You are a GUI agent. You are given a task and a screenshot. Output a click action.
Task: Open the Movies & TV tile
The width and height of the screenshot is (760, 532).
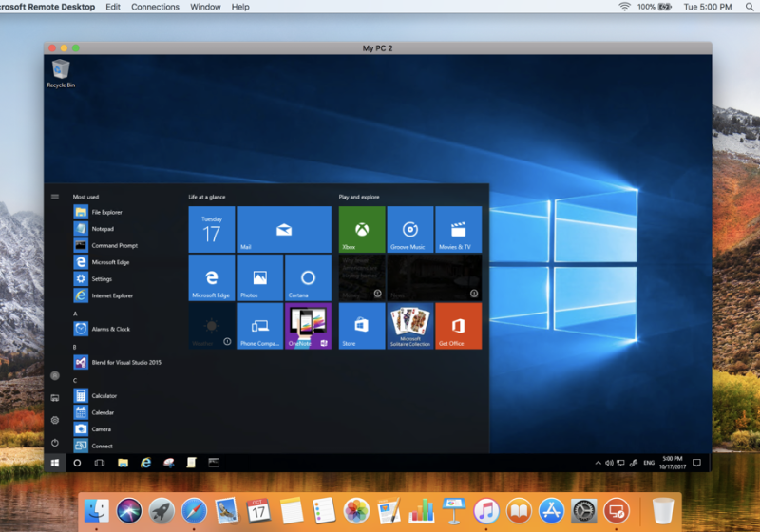coord(458,230)
